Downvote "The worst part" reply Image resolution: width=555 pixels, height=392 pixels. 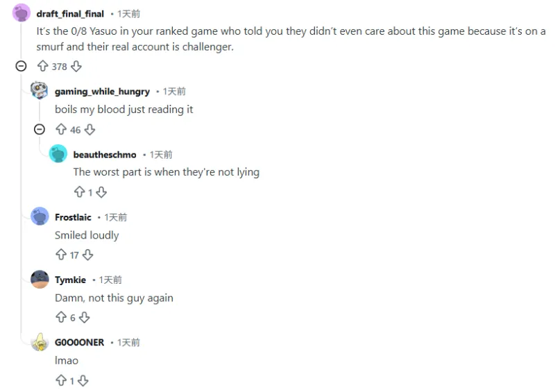(101, 192)
